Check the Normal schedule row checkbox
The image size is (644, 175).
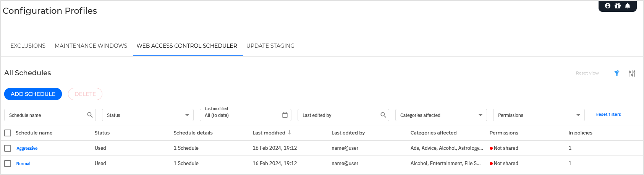(x=8, y=164)
